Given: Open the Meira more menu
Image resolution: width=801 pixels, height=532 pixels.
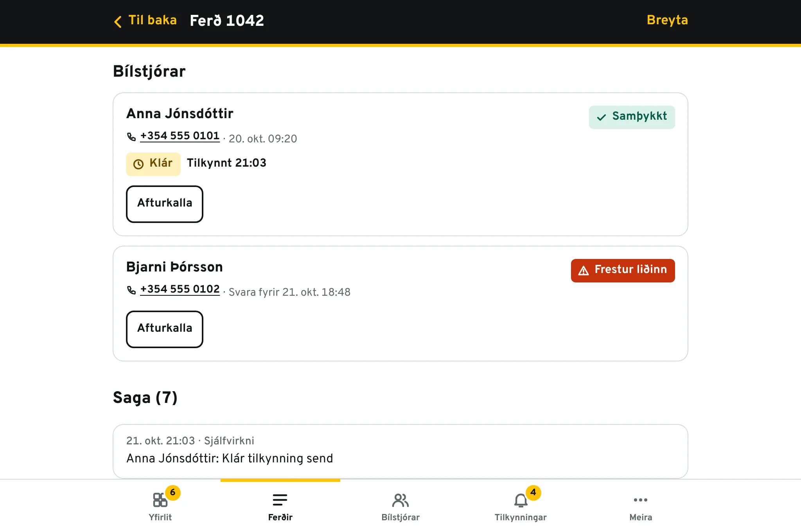Looking at the screenshot, I should 641,506.
